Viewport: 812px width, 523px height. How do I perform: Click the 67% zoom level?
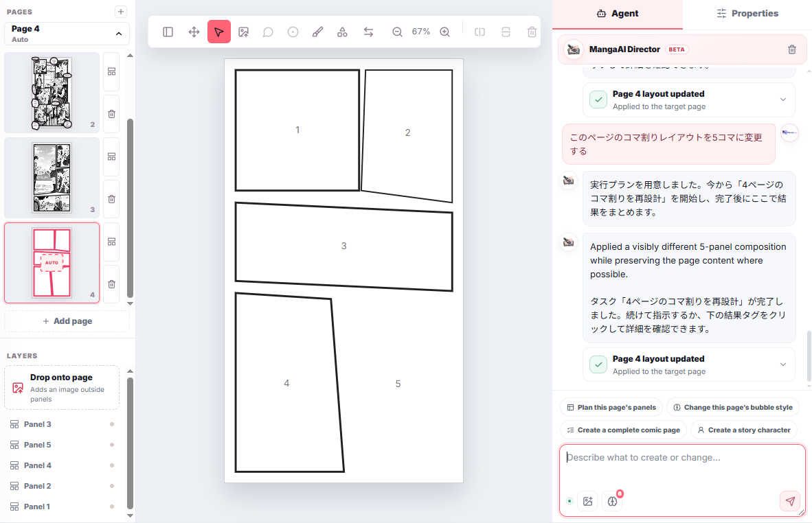coord(421,32)
